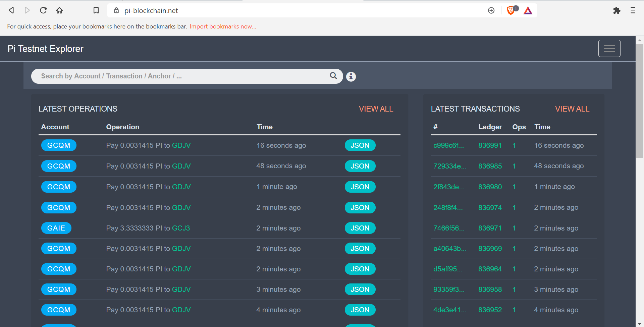Screen dimensions: 644x327
Task: Open ledger 836985
Action: (x=490, y=166)
